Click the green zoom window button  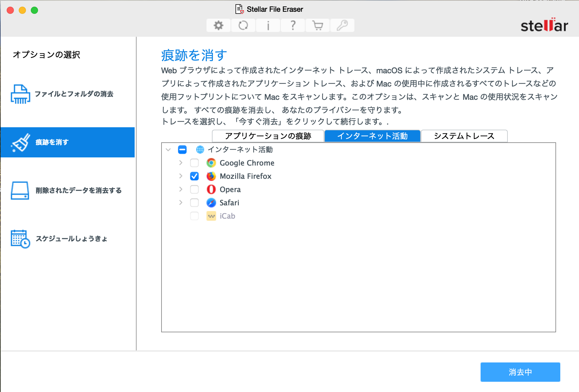(x=34, y=10)
